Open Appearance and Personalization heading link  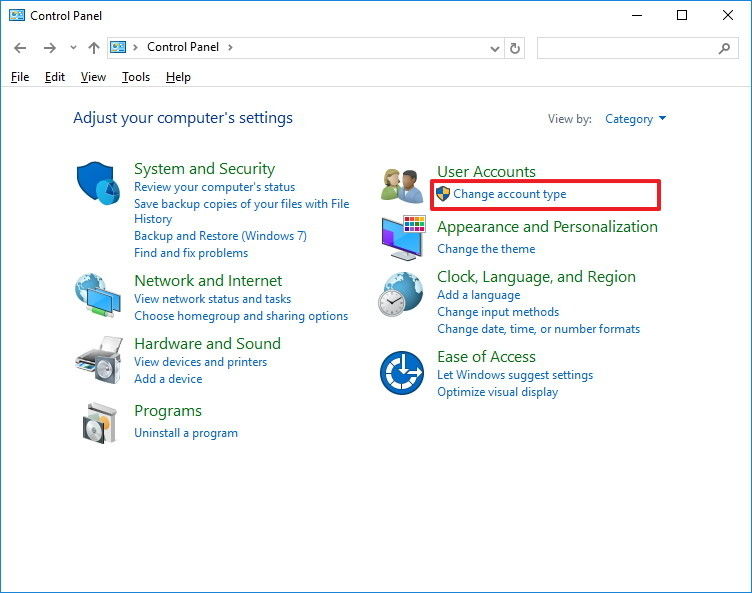tap(547, 226)
